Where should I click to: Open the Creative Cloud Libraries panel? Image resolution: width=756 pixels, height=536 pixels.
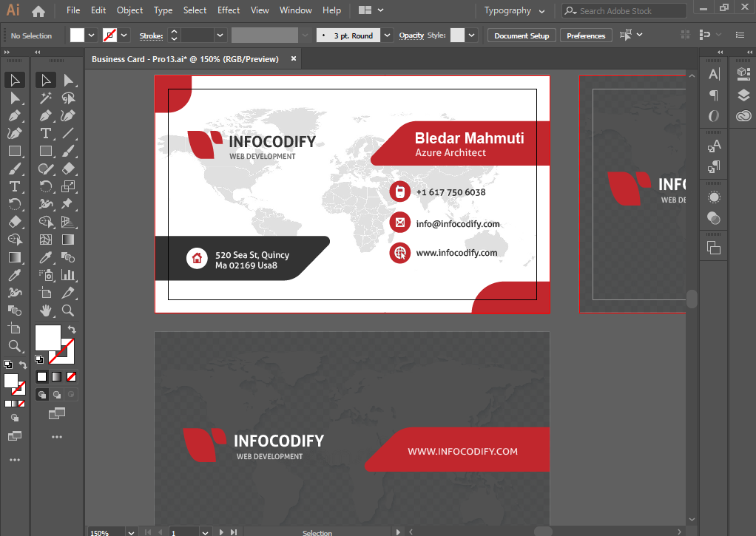743,116
